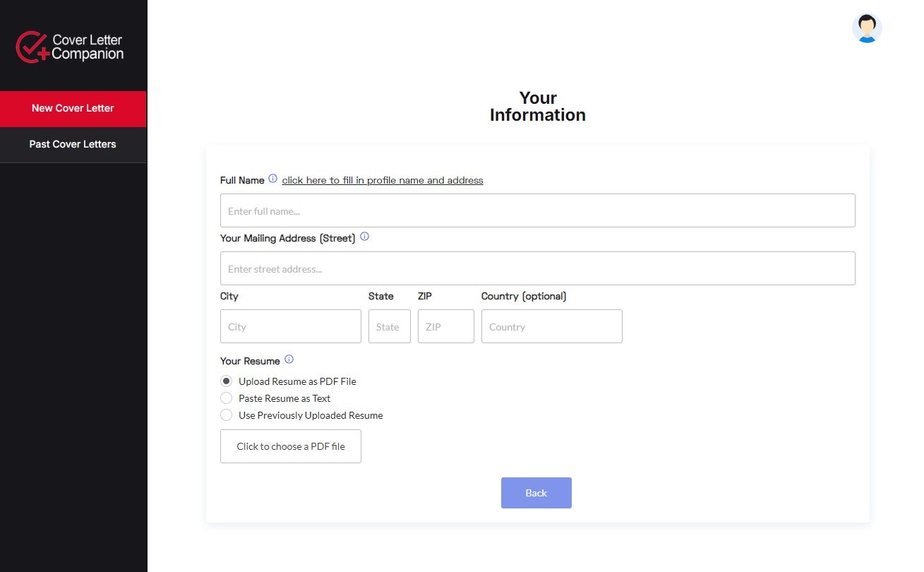Click the info icon beside Mailing Address
The image size is (924, 572).
coord(364,237)
